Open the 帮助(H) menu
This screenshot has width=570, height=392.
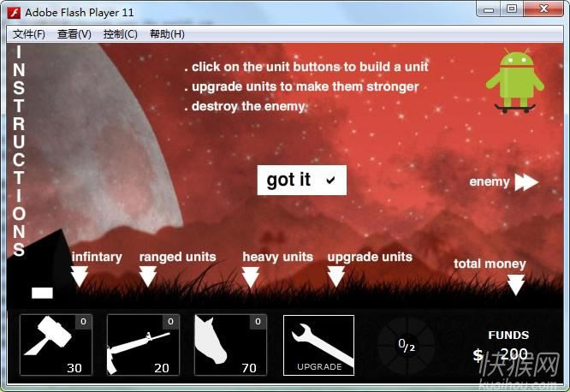167,34
